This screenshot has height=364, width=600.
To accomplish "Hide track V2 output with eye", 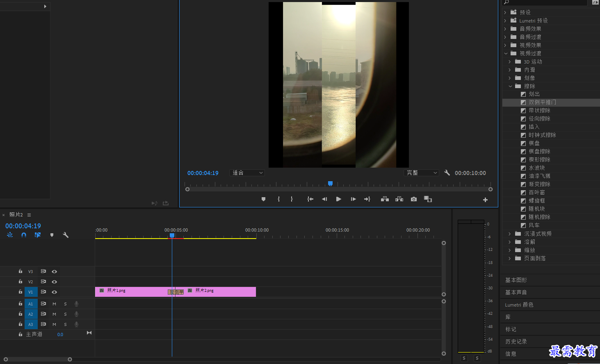I will pyautogui.click(x=54, y=282).
